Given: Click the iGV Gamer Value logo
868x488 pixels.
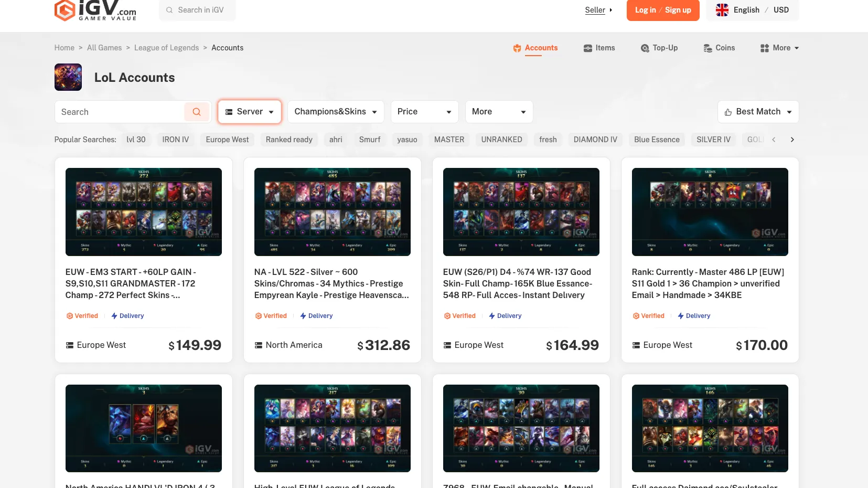Looking at the screenshot, I should [x=95, y=10].
